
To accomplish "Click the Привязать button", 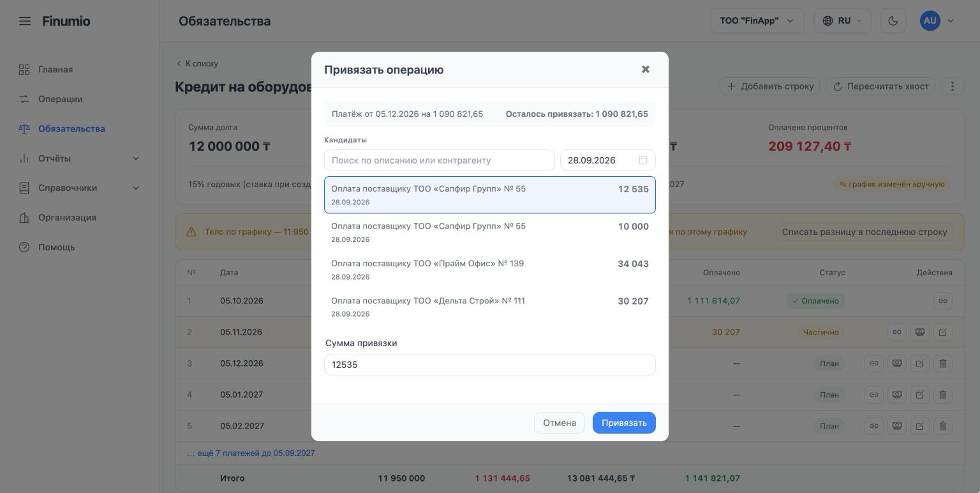I will pos(624,423).
